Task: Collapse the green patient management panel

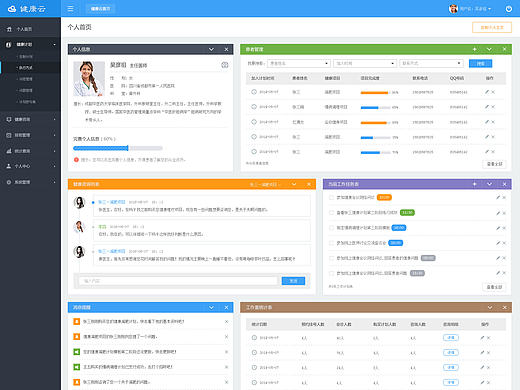Action: [x=489, y=49]
